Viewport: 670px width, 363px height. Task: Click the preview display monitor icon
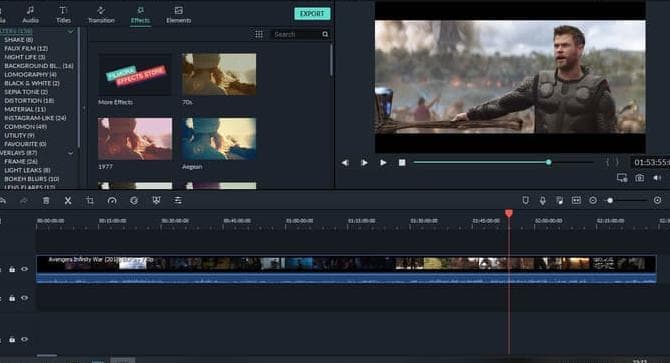coord(622,178)
